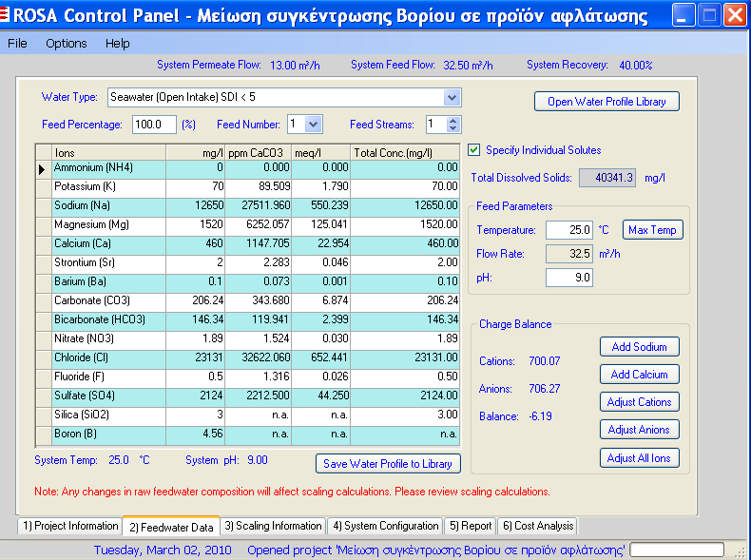Image resolution: width=751 pixels, height=560 pixels.
Task: Click the Flow Rate field
Action: pyautogui.click(x=569, y=254)
